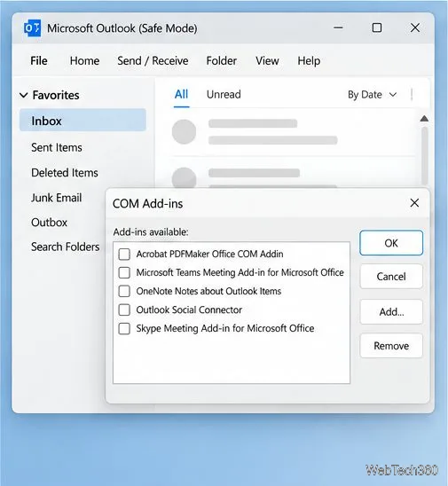Enable Microsoft Teams Meeting Add-in checkbox
Image resolution: width=448 pixels, height=486 pixels.
(124, 272)
